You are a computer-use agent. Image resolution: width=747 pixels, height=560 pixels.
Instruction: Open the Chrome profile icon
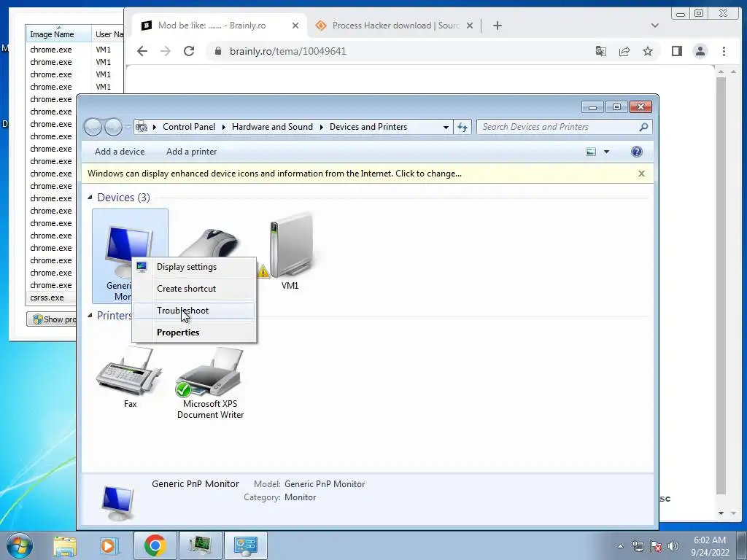tap(700, 51)
